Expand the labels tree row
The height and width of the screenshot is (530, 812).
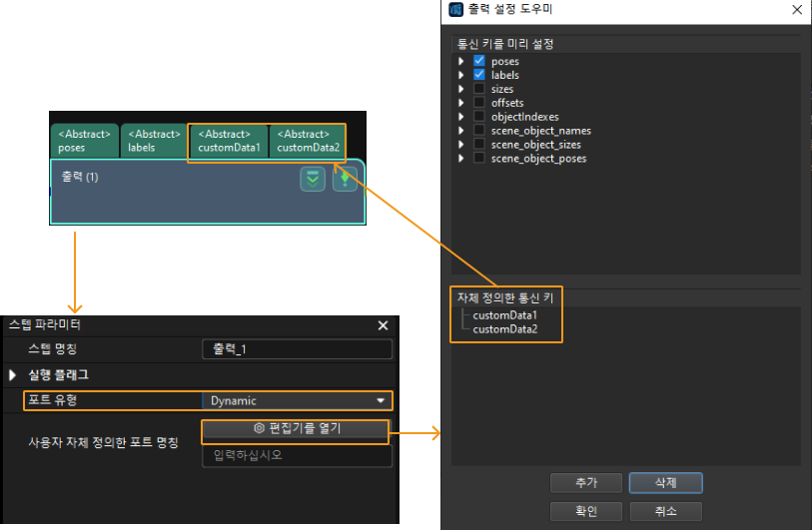460,75
